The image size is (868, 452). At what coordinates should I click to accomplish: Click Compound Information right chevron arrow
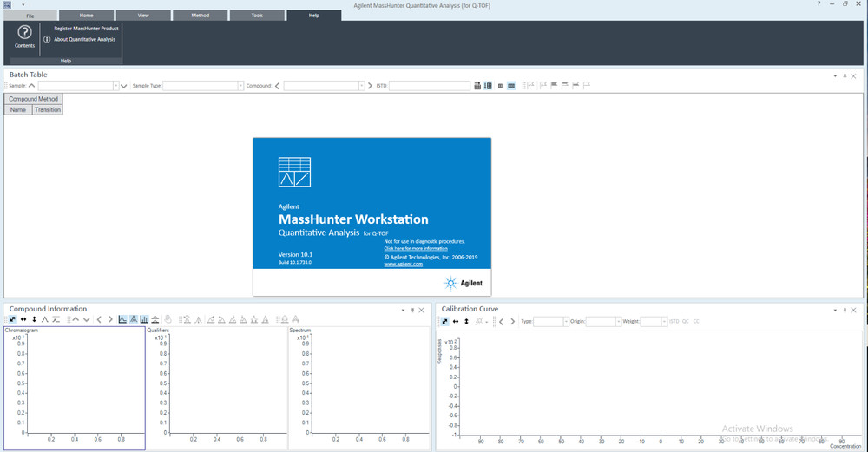click(x=110, y=319)
